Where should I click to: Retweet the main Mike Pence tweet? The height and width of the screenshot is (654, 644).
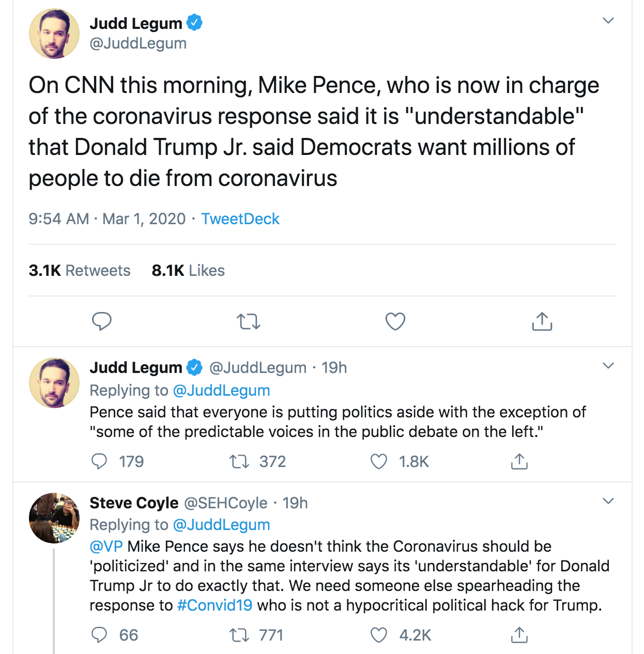(248, 322)
